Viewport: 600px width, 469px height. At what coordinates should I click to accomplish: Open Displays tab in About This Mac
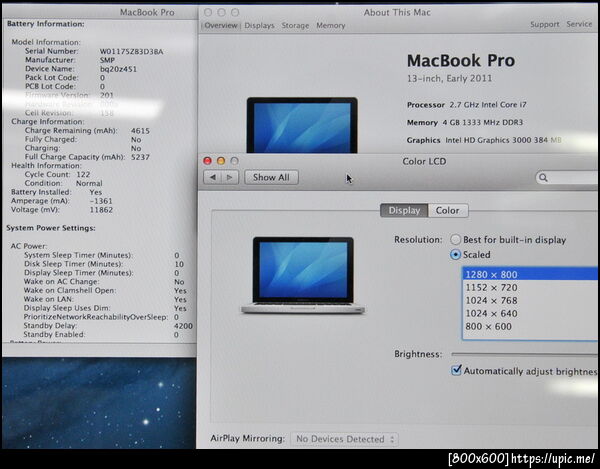(259, 26)
